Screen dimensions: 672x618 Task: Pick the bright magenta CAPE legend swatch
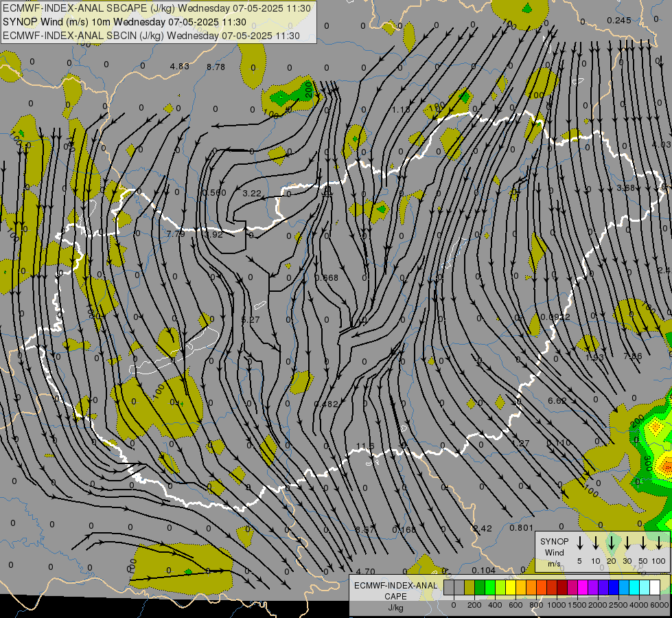(x=583, y=587)
